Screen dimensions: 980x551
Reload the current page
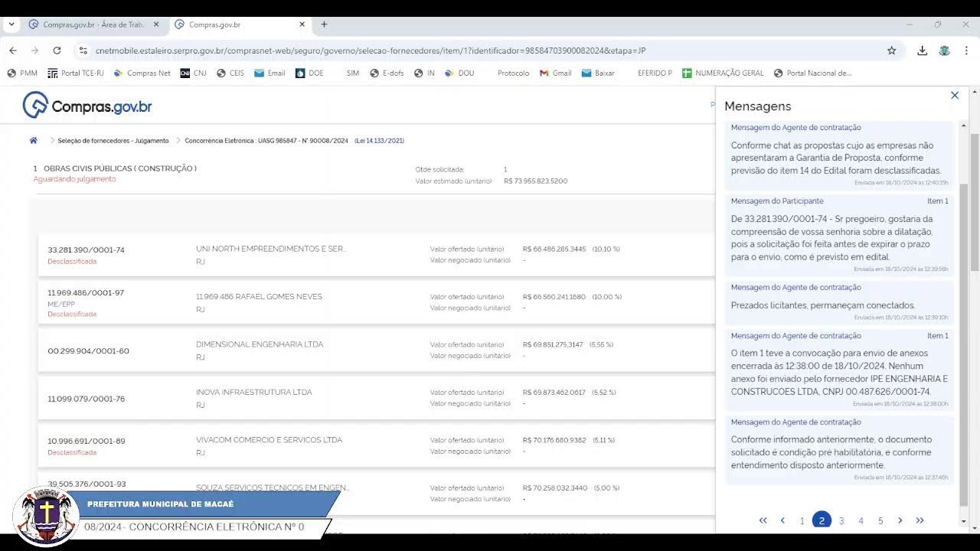pyautogui.click(x=57, y=51)
